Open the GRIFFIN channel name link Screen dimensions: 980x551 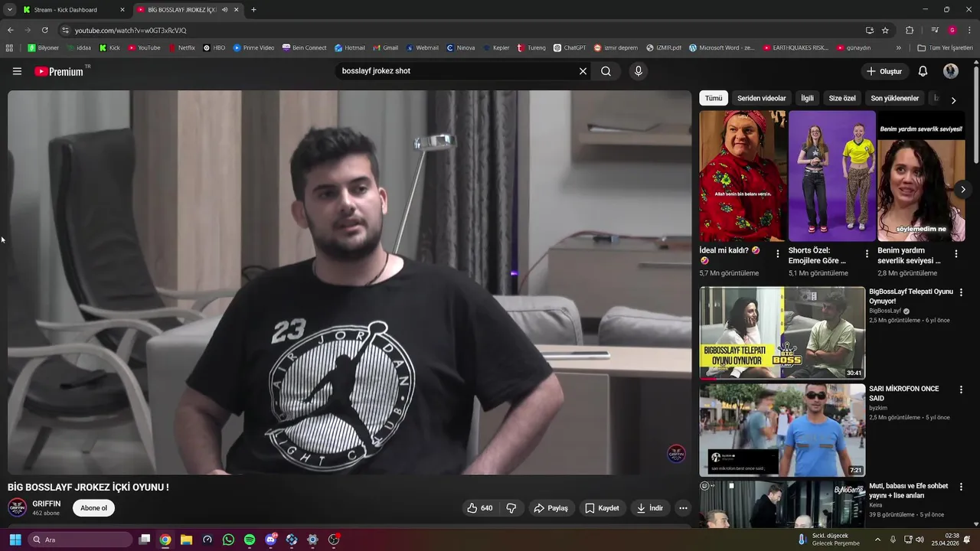coord(47,504)
